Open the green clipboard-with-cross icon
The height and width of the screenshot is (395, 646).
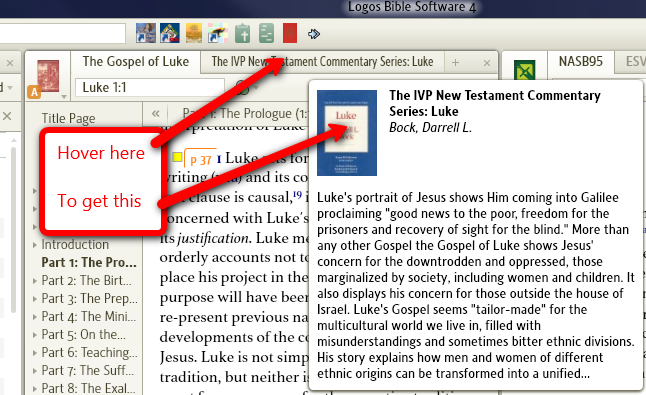pos(242,33)
